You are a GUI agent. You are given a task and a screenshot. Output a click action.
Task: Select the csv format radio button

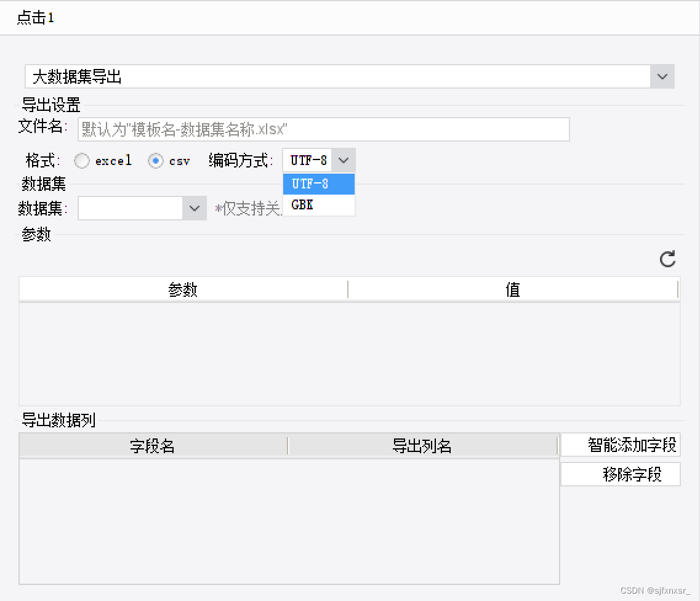pyautogui.click(x=155, y=161)
